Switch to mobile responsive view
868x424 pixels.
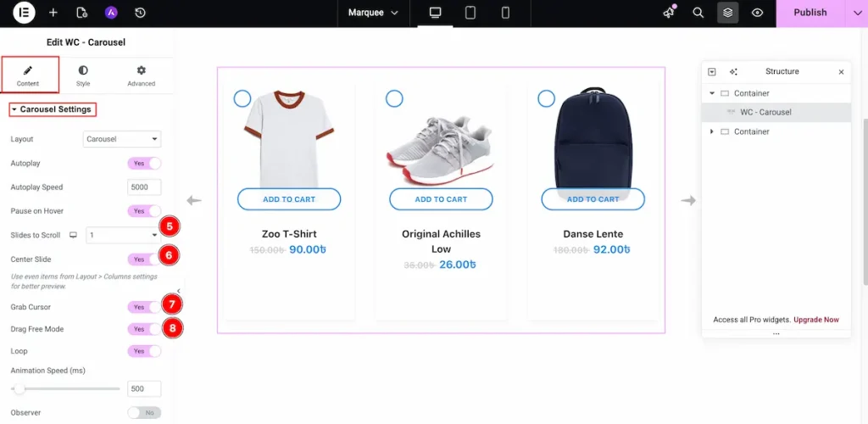tap(505, 13)
